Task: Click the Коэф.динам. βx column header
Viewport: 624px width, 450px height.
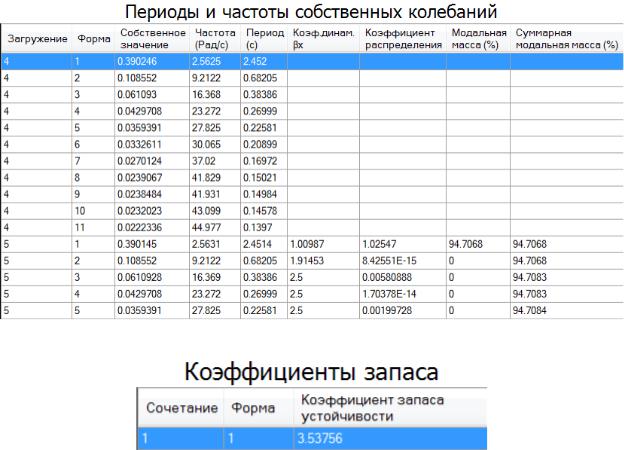Action: 323,39
